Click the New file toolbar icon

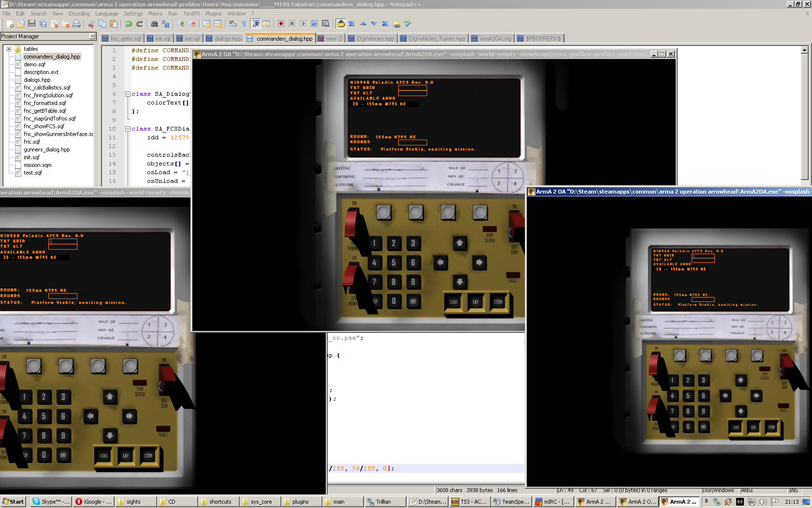10,24
